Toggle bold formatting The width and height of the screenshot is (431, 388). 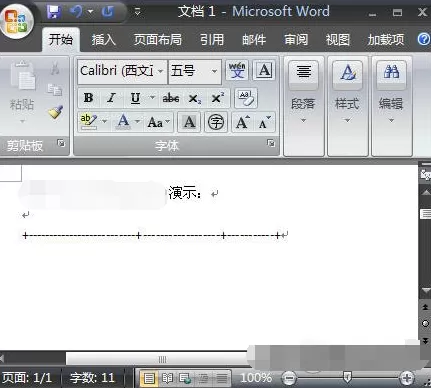[x=88, y=98]
